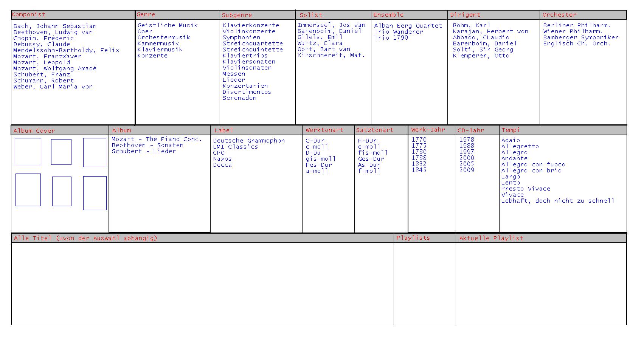Select Decca label

pyautogui.click(x=222, y=165)
